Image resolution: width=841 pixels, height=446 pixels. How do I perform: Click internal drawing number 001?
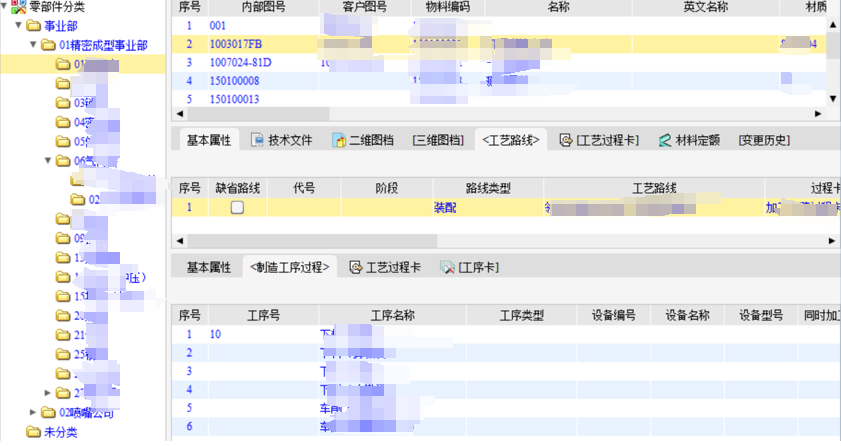pyautogui.click(x=218, y=26)
